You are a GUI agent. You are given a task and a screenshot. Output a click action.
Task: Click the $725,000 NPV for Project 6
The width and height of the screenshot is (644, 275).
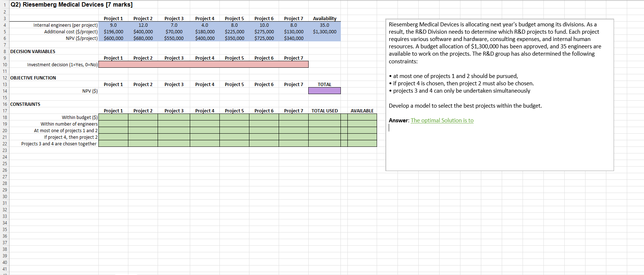pos(264,38)
